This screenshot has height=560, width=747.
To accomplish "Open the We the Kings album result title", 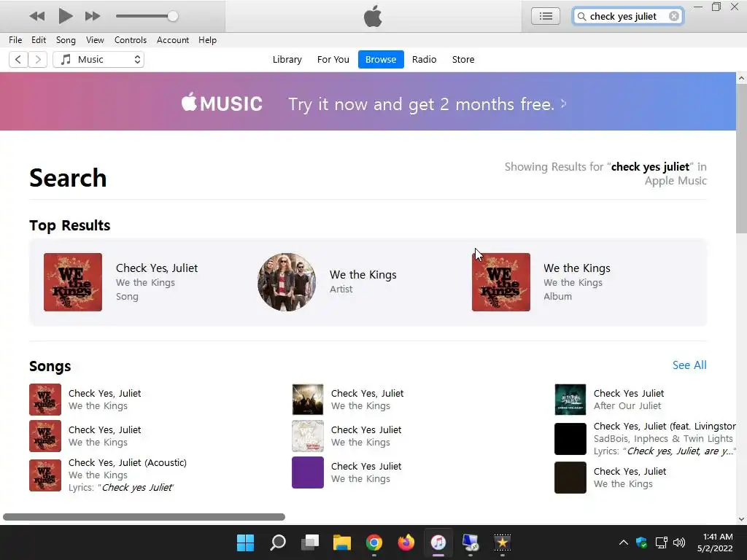I will tap(577, 268).
